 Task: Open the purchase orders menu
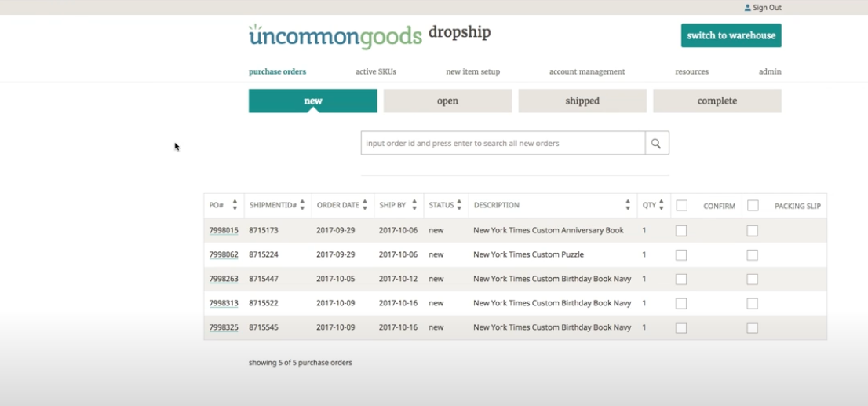click(277, 71)
